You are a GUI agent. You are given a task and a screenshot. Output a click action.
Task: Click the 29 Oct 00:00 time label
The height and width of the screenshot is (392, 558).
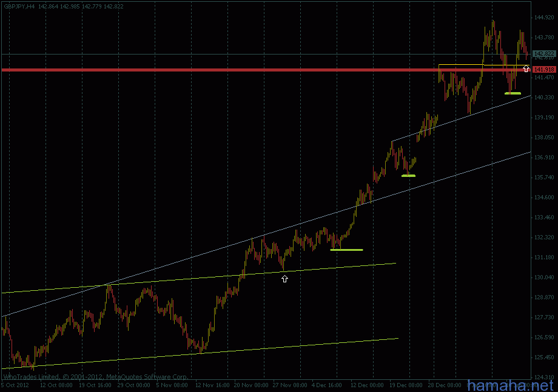tap(133, 385)
